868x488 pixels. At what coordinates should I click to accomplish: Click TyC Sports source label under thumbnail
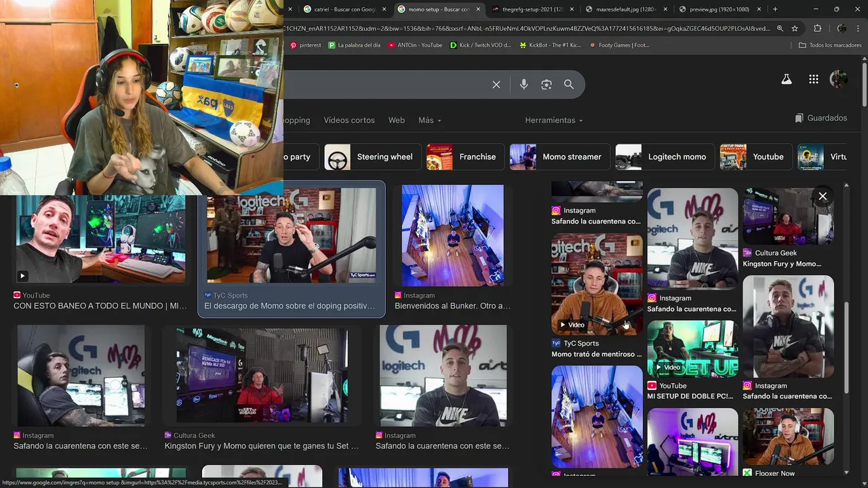[x=231, y=296]
